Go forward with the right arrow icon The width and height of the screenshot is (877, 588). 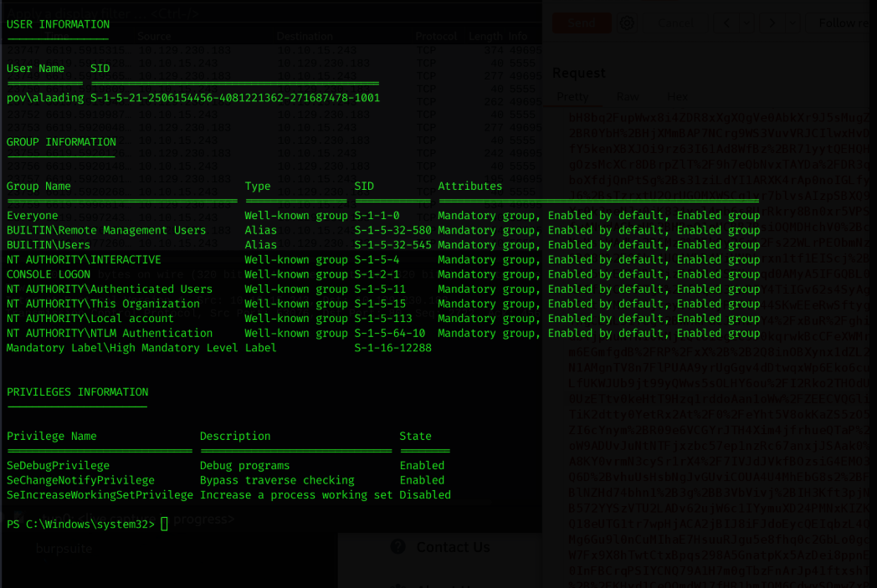pyautogui.click(x=772, y=23)
